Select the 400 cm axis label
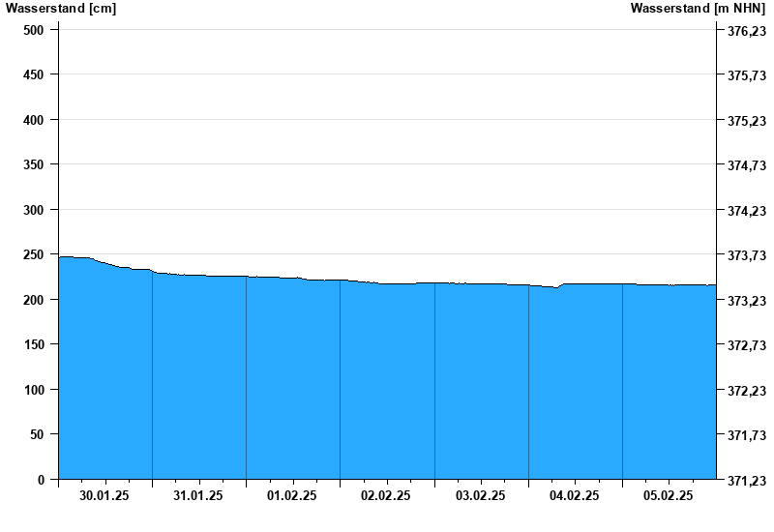 34,120
